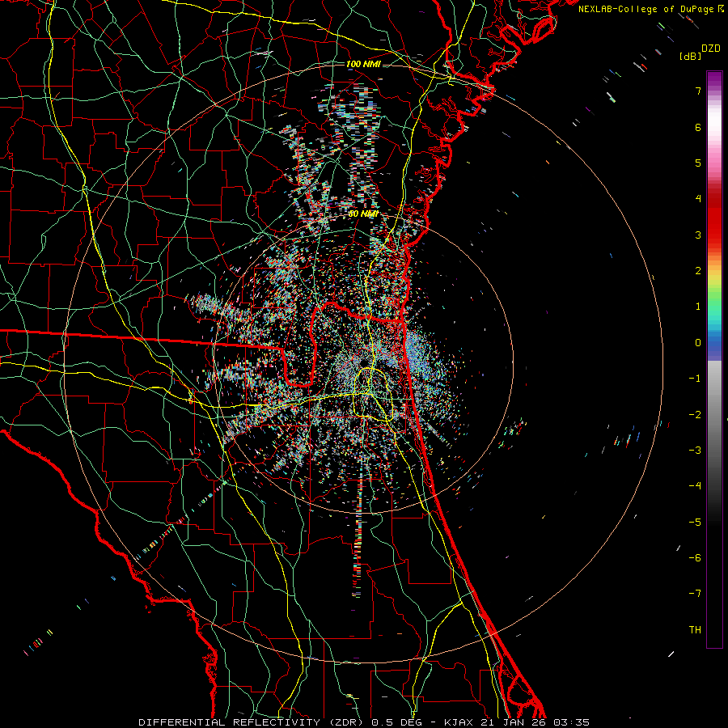This screenshot has width=728, height=728.
Task: Click the 50 NMI range ring label
Action: 363,214
